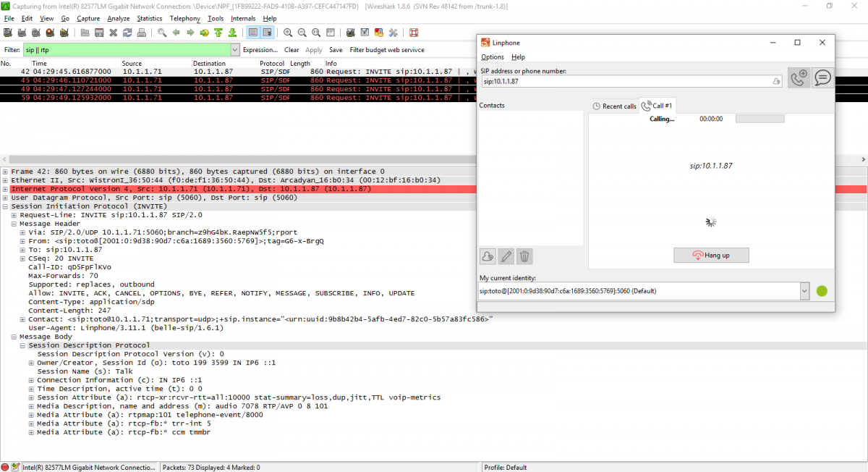Stop the running capture icon
The image size is (868, 472).
point(50,33)
